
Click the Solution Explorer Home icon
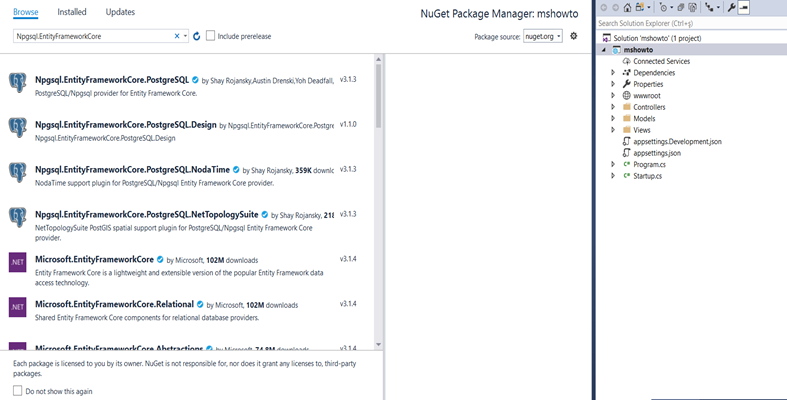pyautogui.click(x=627, y=8)
